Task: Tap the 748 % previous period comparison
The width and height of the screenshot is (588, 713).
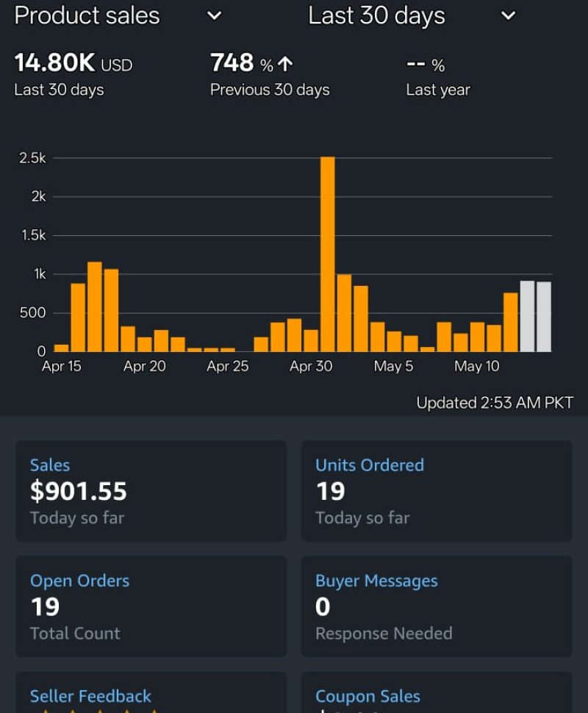Action: point(243,64)
